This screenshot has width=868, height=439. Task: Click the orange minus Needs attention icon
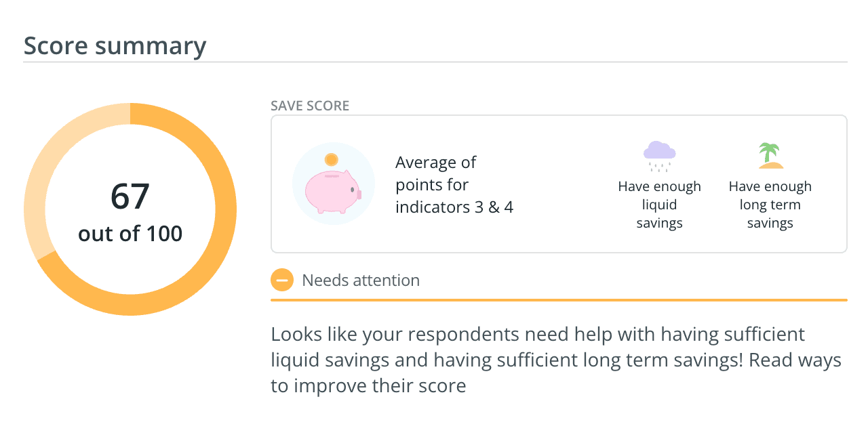pyautogui.click(x=282, y=280)
